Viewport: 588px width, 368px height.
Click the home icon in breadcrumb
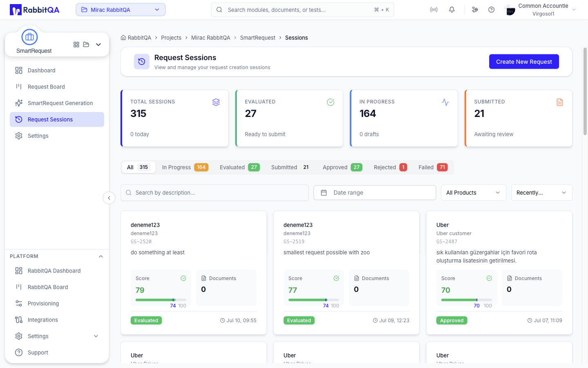tap(123, 38)
